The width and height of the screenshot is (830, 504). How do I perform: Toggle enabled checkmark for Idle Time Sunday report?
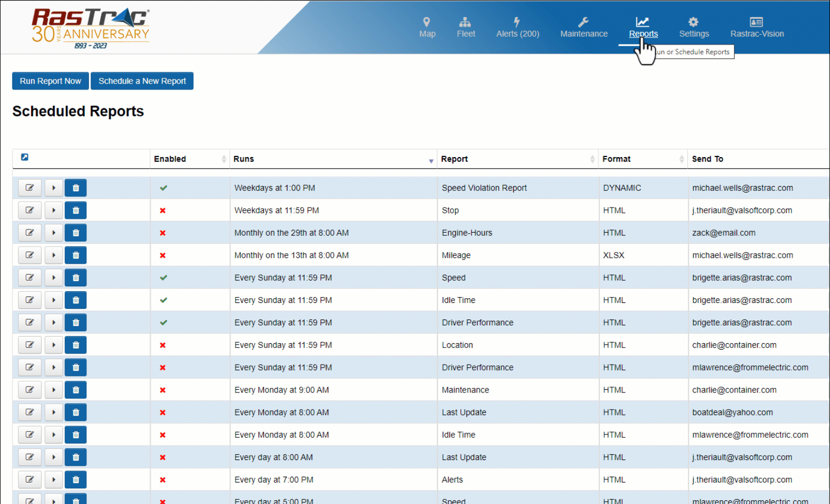[164, 300]
